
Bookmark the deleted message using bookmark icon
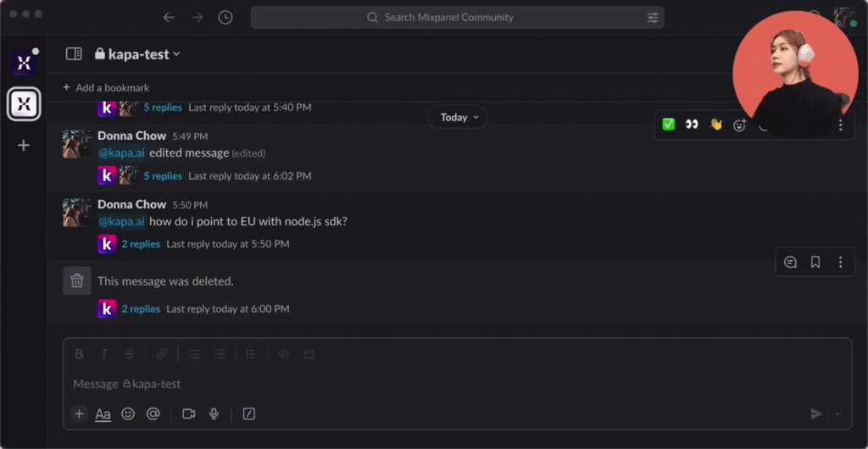(x=815, y=263)
